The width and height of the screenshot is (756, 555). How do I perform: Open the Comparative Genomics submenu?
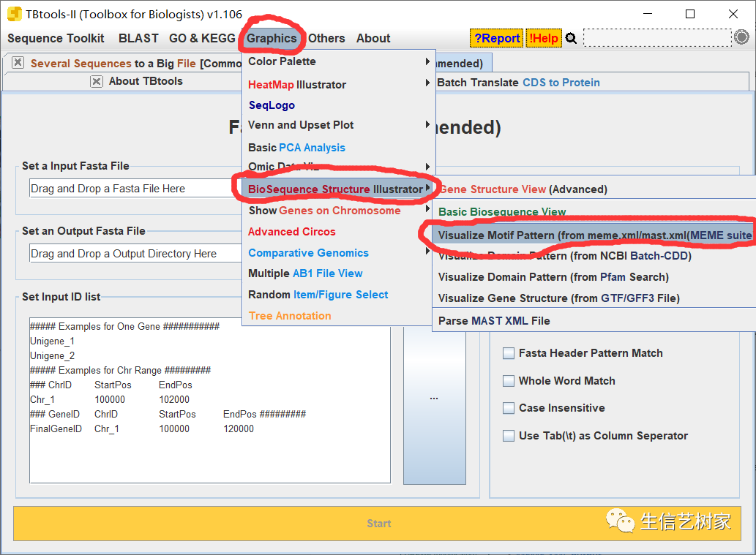pos(338,253)
